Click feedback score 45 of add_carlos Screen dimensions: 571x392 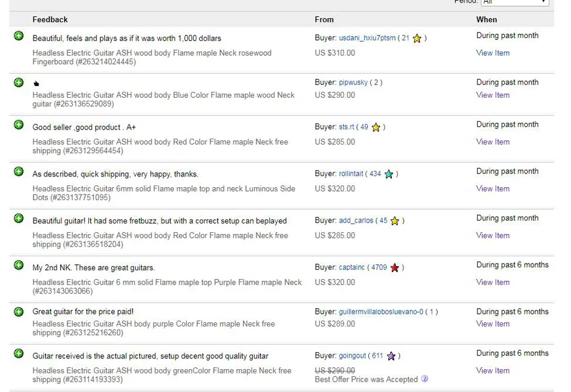[383, 220]
